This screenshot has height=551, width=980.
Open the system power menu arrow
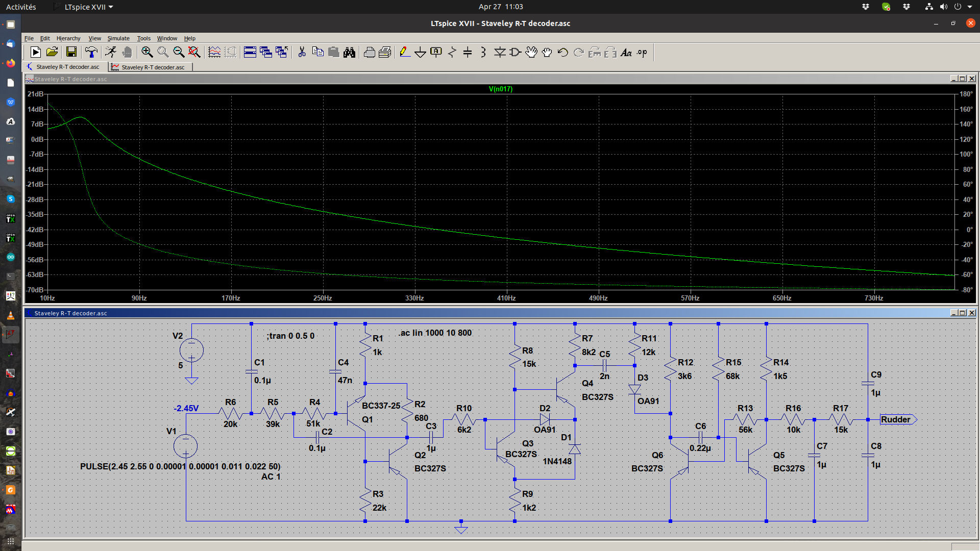(x=969, y=7)
